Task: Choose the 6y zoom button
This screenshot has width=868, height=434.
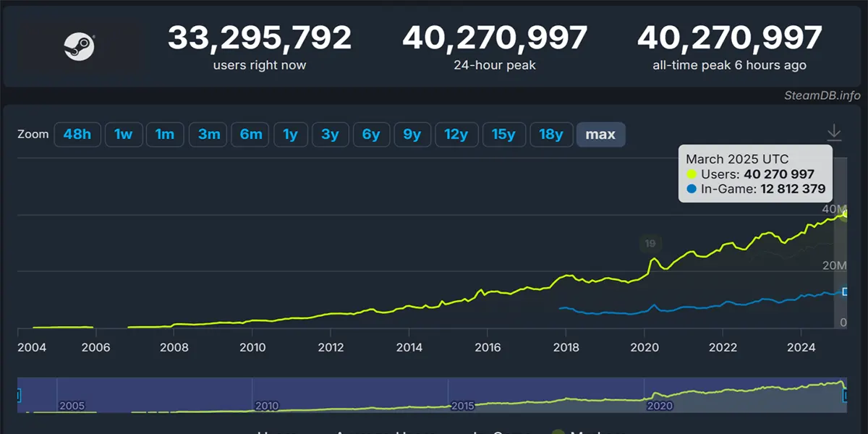Action: tap(371, 135)
